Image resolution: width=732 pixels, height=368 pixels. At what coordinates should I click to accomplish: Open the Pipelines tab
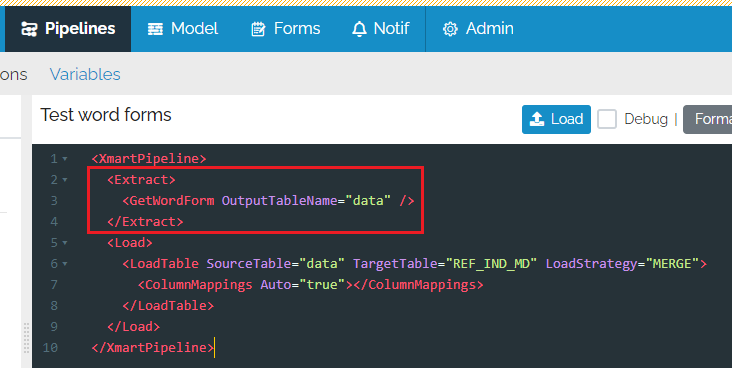tap(68, 28)
